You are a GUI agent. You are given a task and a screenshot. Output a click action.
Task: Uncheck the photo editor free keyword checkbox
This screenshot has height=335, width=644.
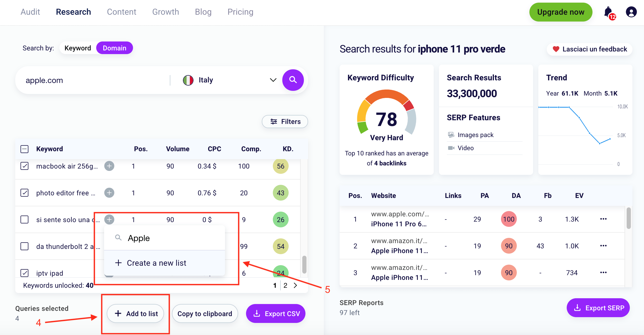point(24,193)
